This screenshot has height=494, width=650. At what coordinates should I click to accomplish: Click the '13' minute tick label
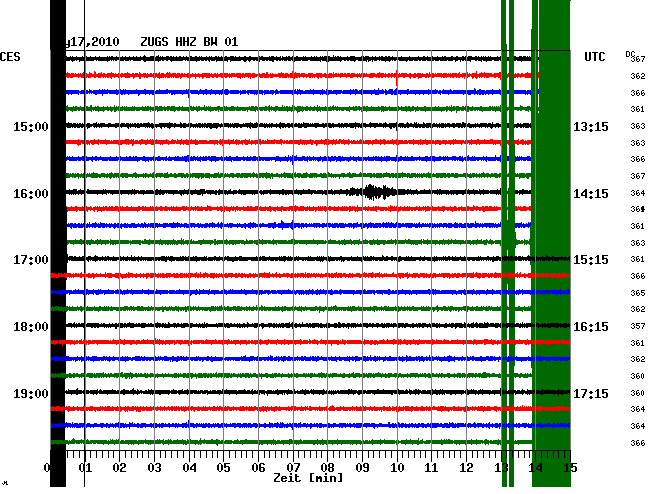tap(501, 467)
